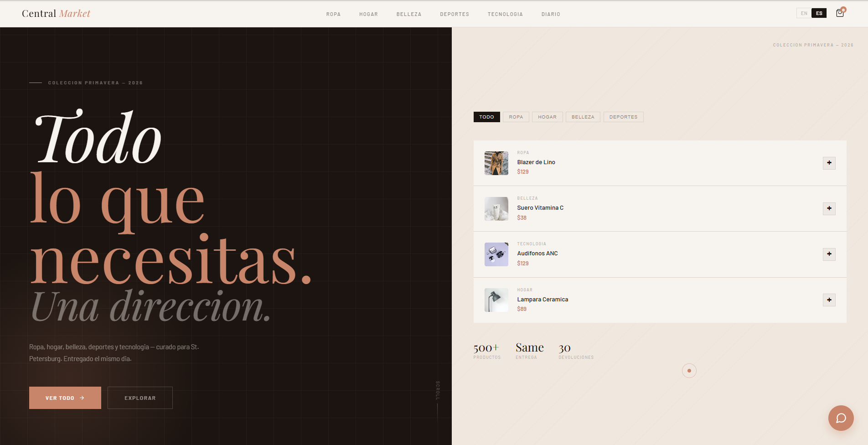This screenshot has width=868, height=445.
Task: Open TECNOLOGIA in top navigation
Action: pos(505,14)
